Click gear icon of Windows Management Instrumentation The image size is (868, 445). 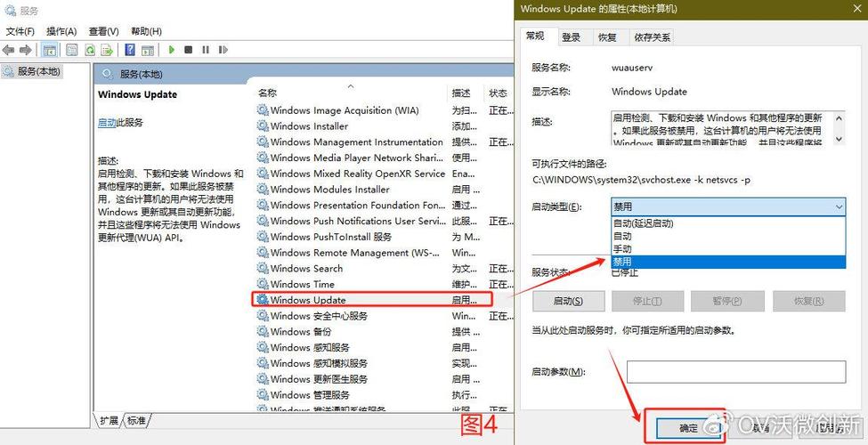point(263,142)
